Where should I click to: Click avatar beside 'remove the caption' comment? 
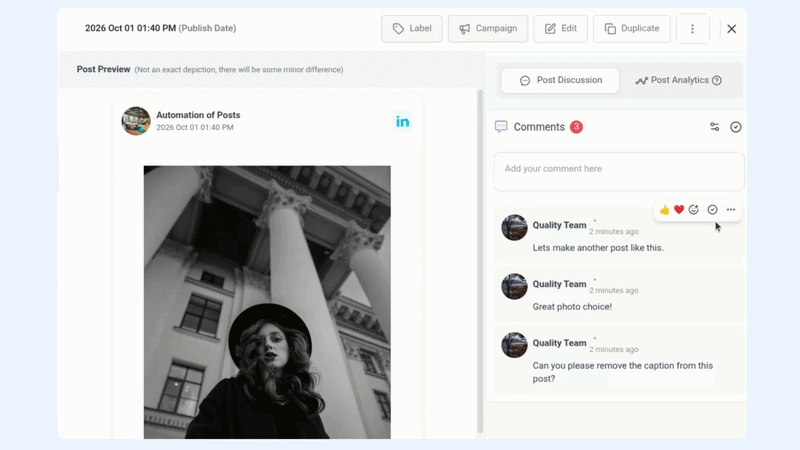[514, 345]
